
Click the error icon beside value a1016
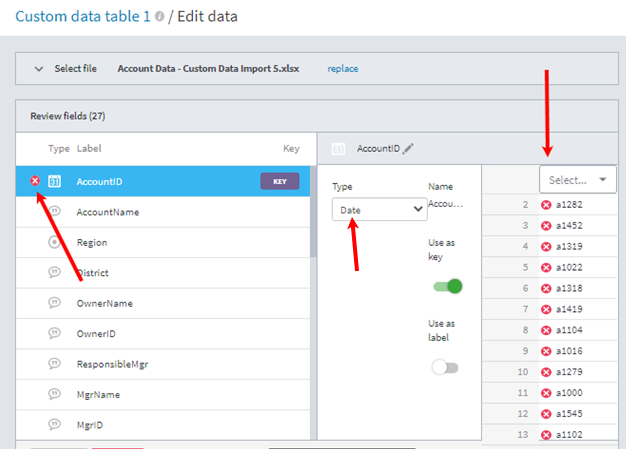pyautogui.click(x=546, y=351)
